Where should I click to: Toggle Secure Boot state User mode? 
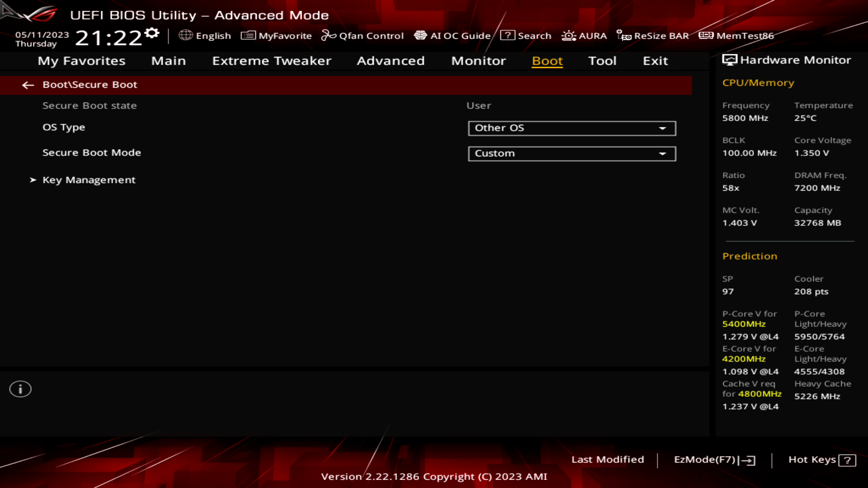click(x=479, y=105)
